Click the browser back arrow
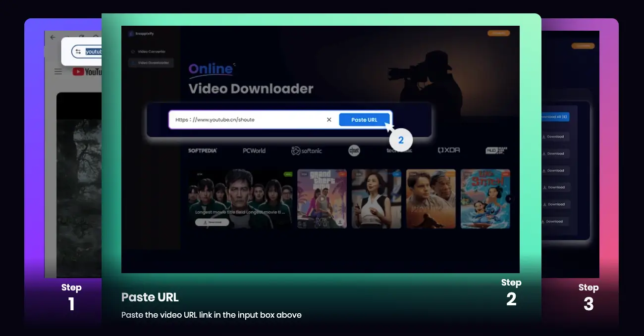Image resolution: width=644 pixels, height=336 pixels. pyautogui.click(x=53, y=37)
